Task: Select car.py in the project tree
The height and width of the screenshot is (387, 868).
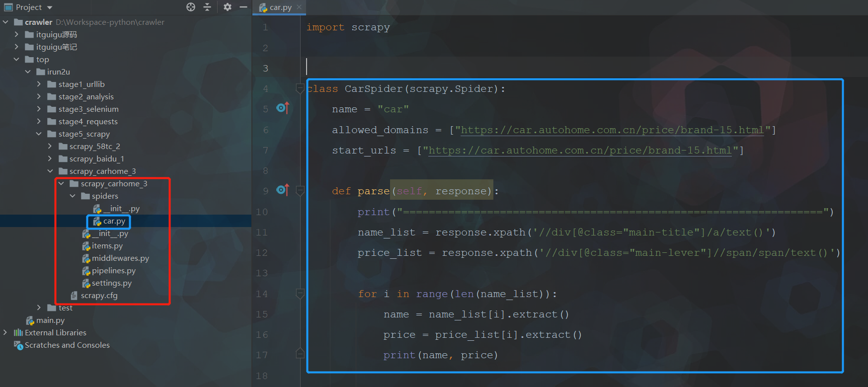Action: coord(114,221)
